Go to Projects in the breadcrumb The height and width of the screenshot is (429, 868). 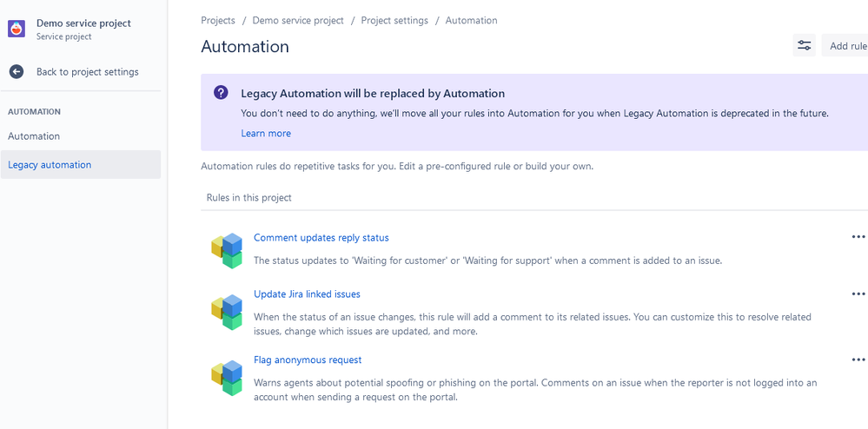pos(218,20)
